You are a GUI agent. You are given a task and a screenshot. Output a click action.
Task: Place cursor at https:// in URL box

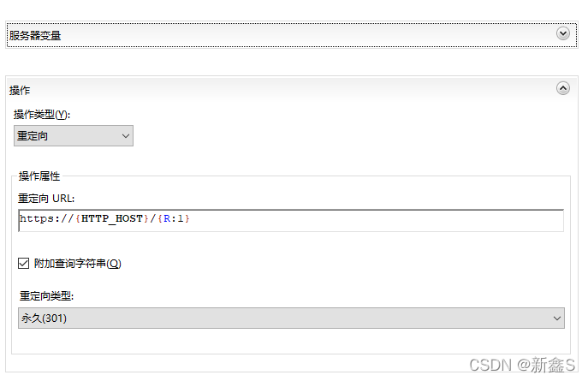[45, 219]
